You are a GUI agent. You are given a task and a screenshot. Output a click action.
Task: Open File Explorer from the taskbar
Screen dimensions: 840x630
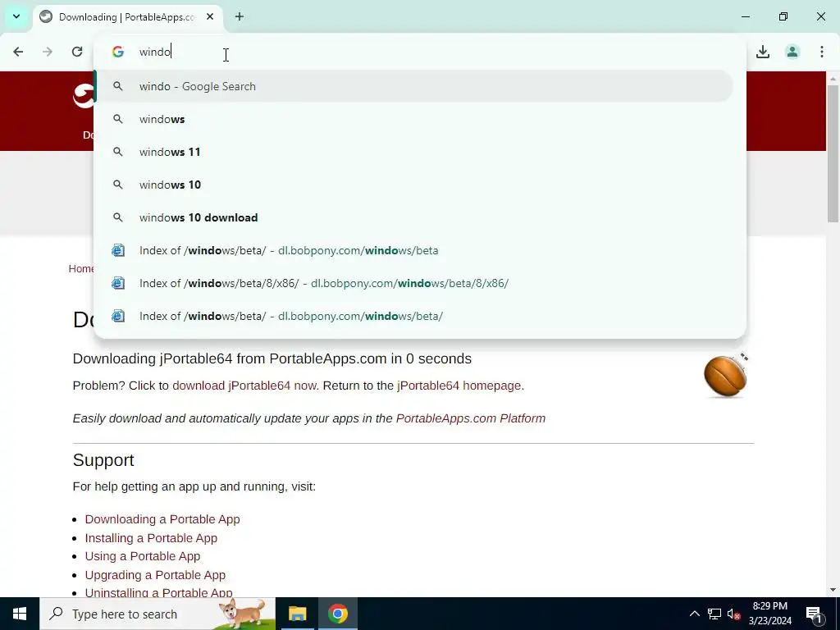click(x=297, y=614)
